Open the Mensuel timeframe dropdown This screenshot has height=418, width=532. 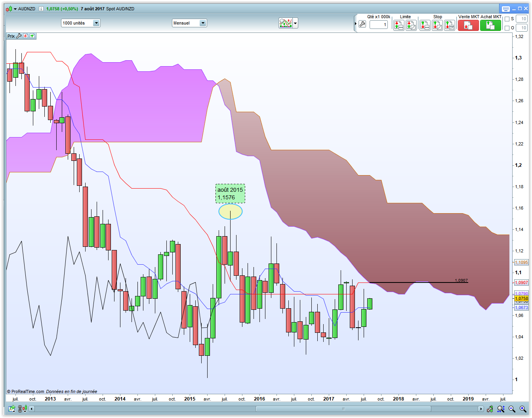pos(189,23)
